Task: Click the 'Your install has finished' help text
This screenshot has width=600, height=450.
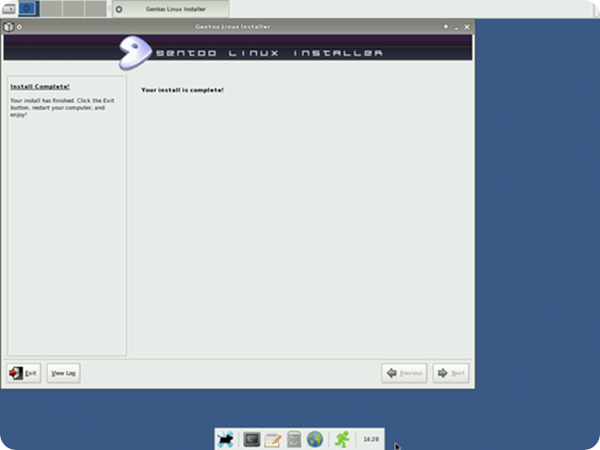Action: [62, 108]
